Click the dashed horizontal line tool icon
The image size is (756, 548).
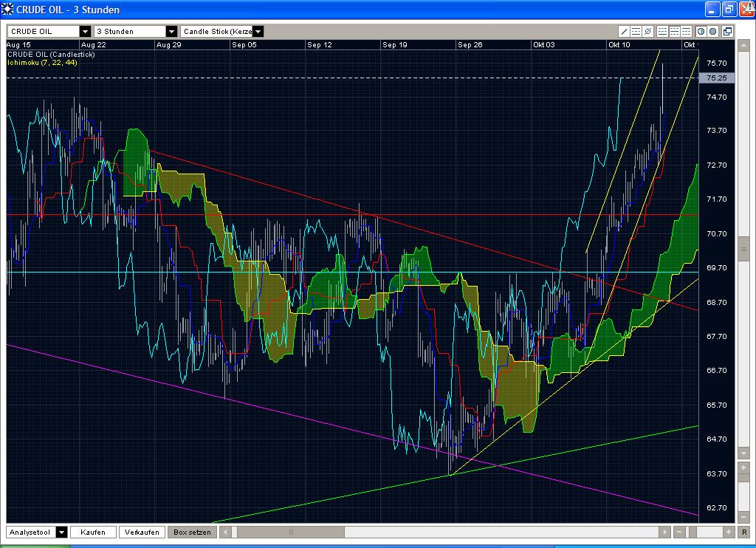pos(636,31)
